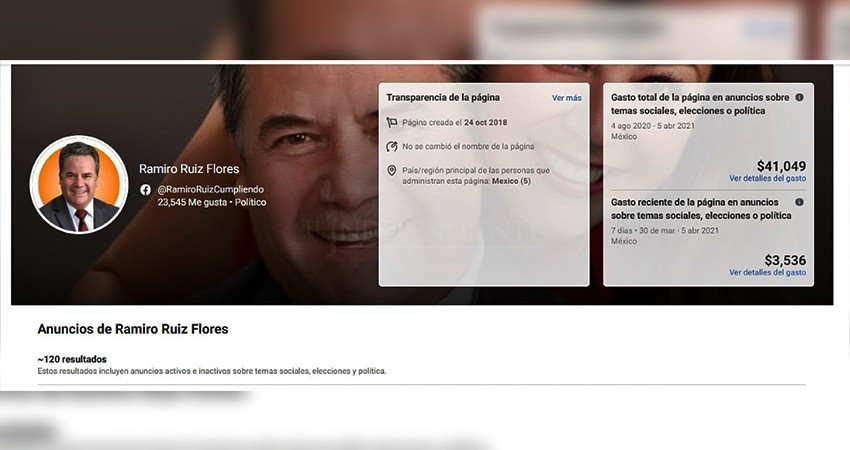850x450 pixels.
Task: Click date range 4 ago 2020 - 5 abr 2021
Action: click(x=653, y=126)
